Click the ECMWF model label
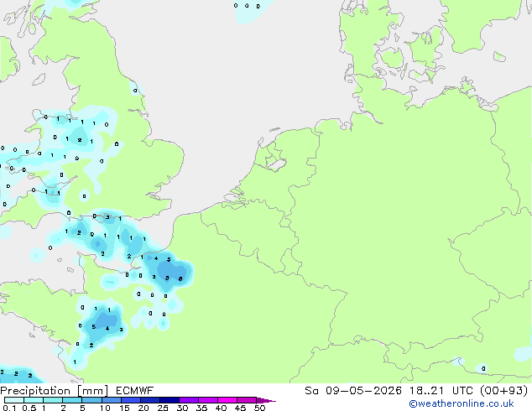 tap(135, 391)
